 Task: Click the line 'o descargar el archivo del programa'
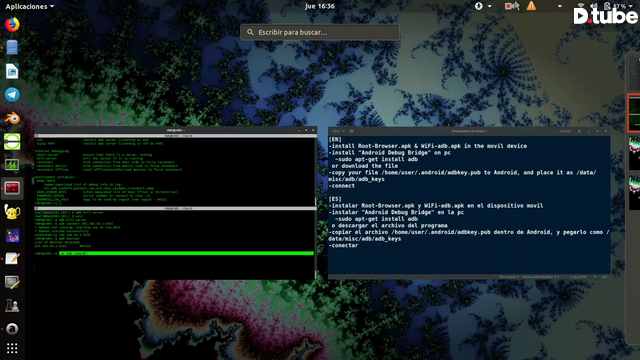(389, 225)
